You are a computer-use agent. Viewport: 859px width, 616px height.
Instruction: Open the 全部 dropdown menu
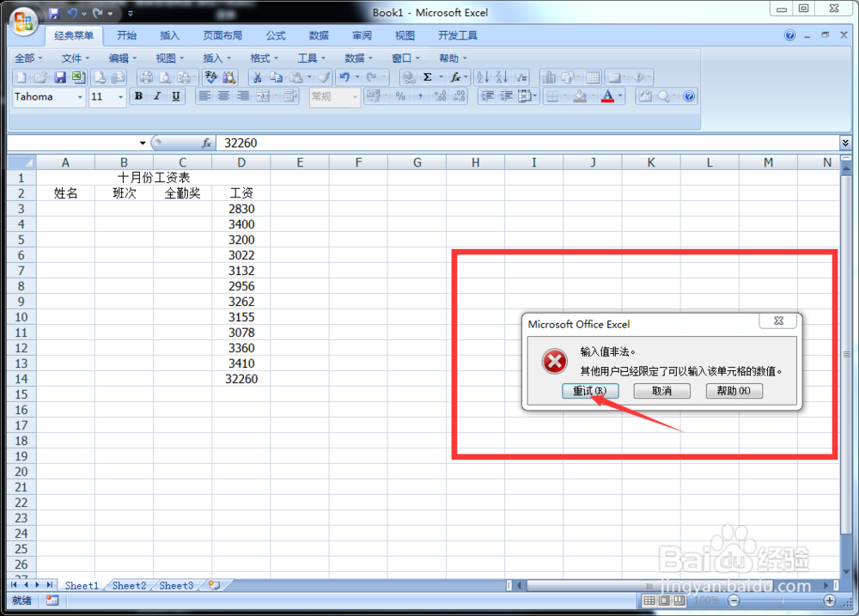click(x=28, y=58)
